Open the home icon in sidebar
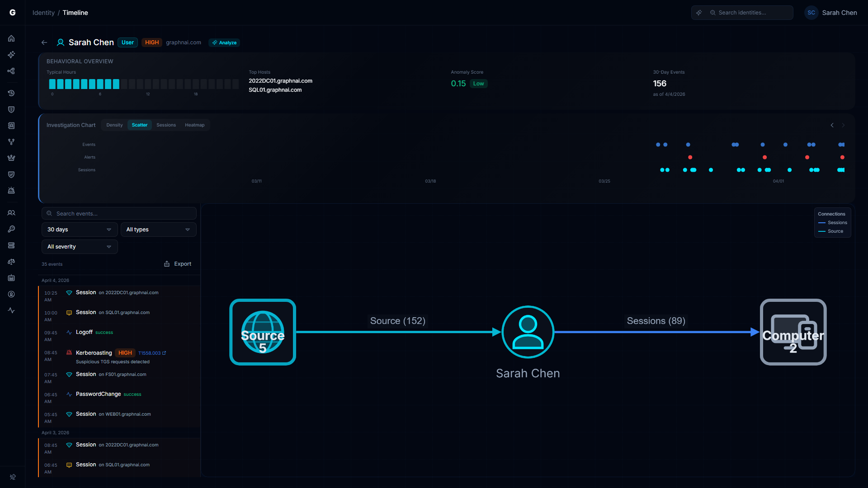 pos(11,38)
